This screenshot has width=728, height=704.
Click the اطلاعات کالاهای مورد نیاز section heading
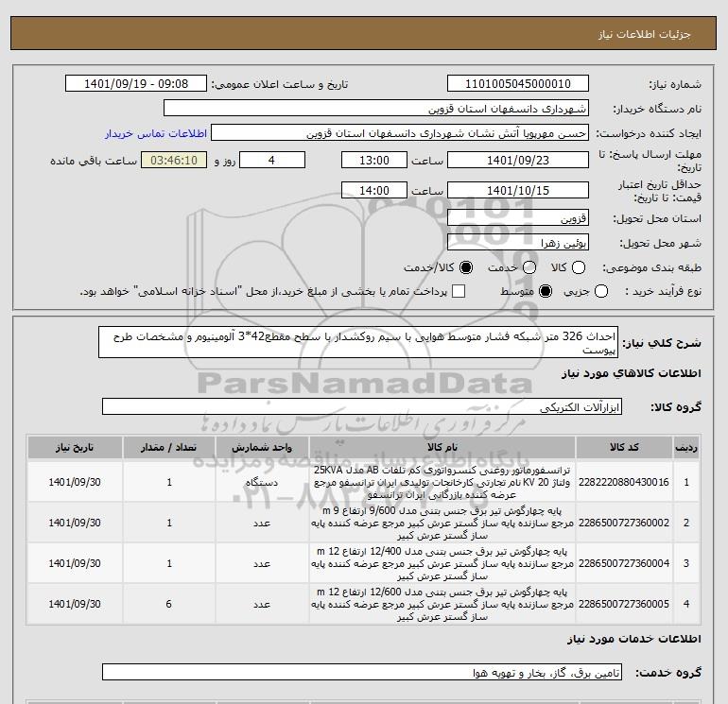(632, 373)
